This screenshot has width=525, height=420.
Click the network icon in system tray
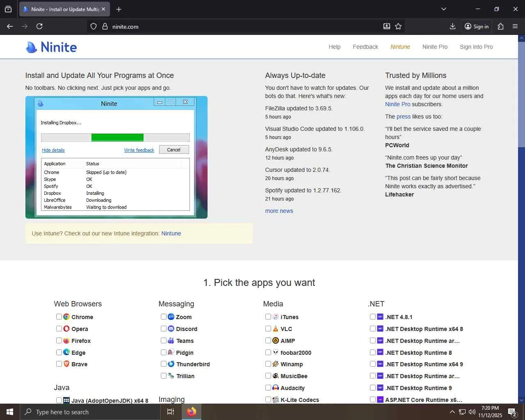click(x=462, y=412)
